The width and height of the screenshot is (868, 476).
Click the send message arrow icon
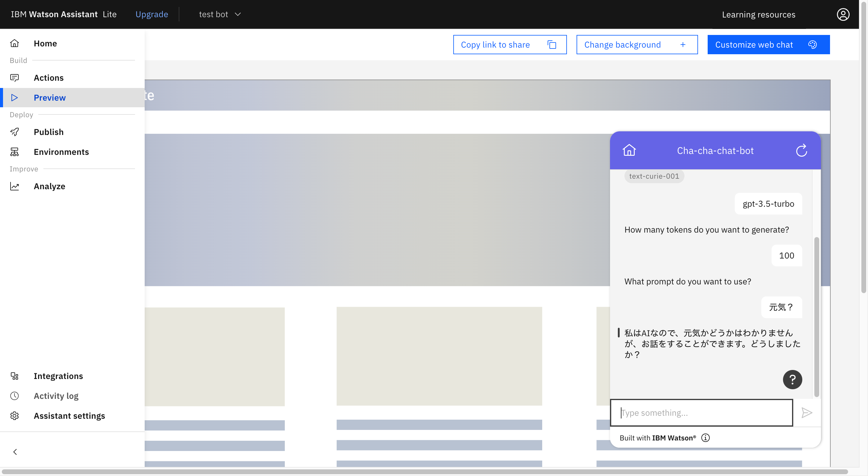(x=807, y=413)
